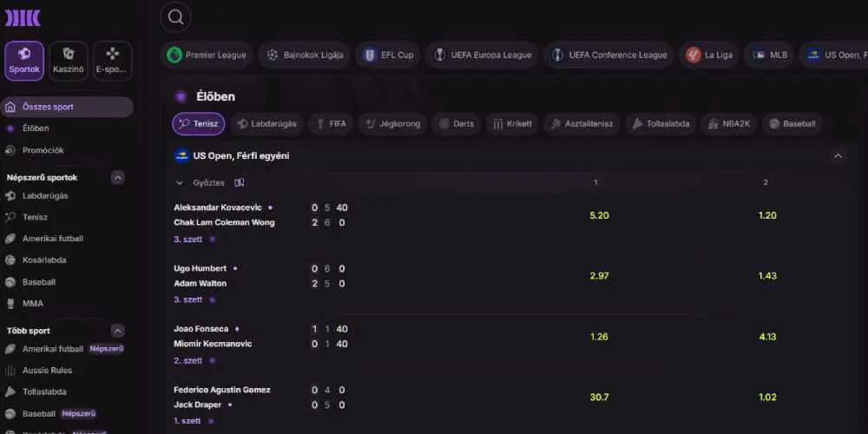Viewport: 868px width, 434px height.
Task: Click statistics icon next to Győztes
Action: click(240, 183)
